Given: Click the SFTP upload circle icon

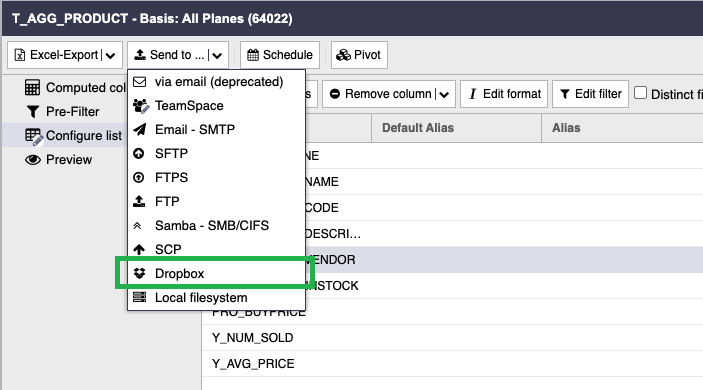Looking at the screenshot, I should click(x=139, y=154).
